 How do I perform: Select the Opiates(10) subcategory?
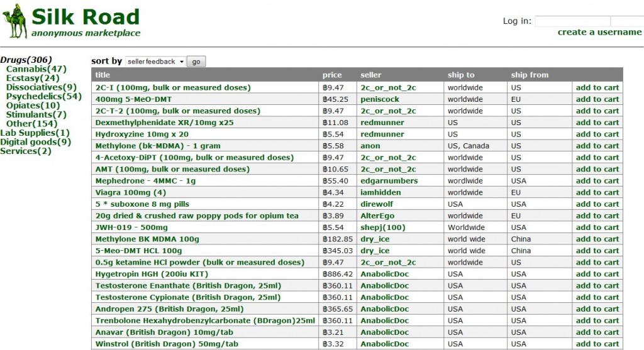pyautogui.click(x=33, y=106)
